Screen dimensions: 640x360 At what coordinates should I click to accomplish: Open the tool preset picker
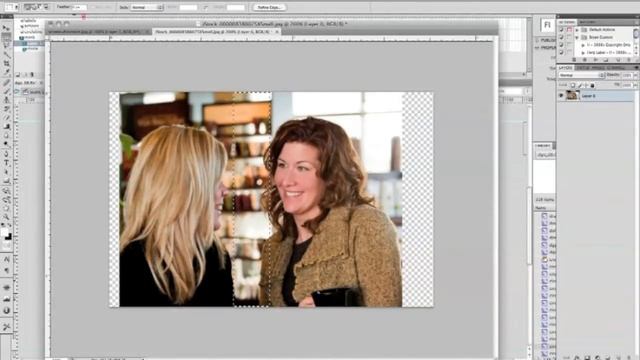pos(11,7)
